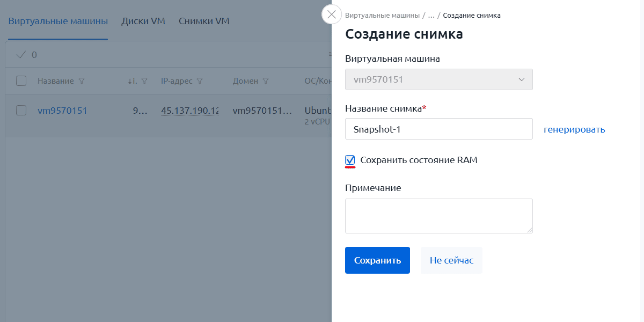
Task: Click the генерировать link
Action: coord(574,129)
